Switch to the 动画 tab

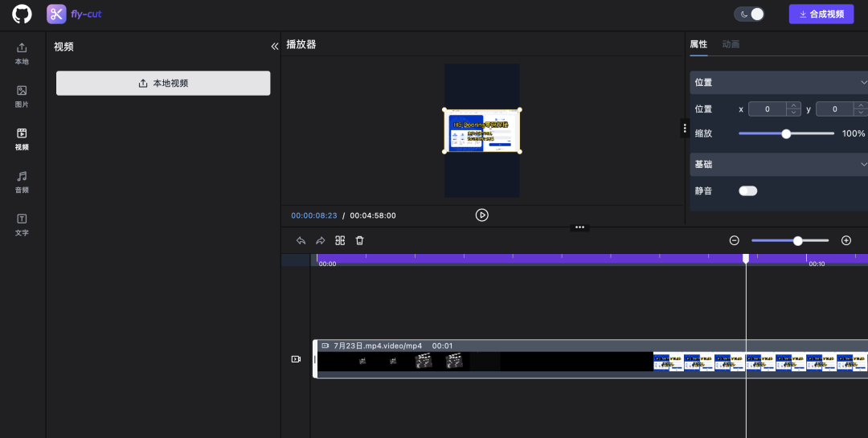[731, 44]
